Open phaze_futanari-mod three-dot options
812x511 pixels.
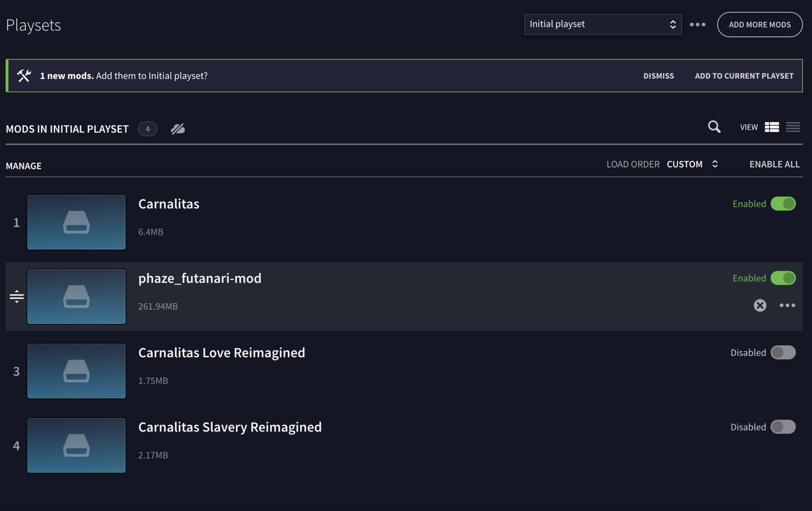tap(787, 305)
